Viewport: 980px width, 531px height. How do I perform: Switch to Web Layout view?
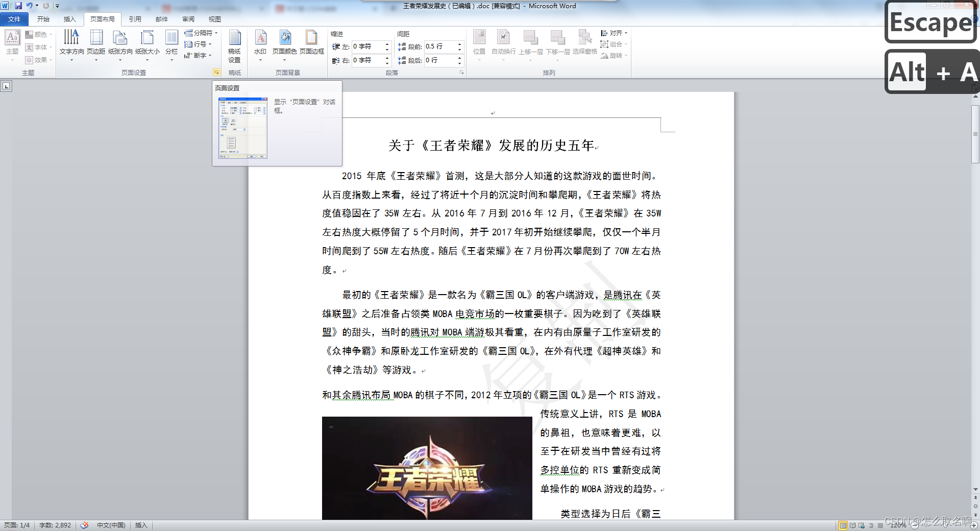click(x=862, y=525)
